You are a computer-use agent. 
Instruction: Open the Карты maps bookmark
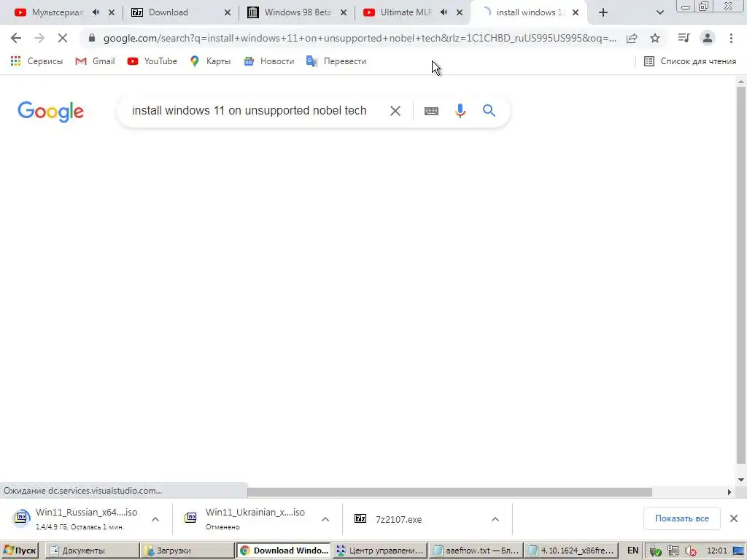210,61
